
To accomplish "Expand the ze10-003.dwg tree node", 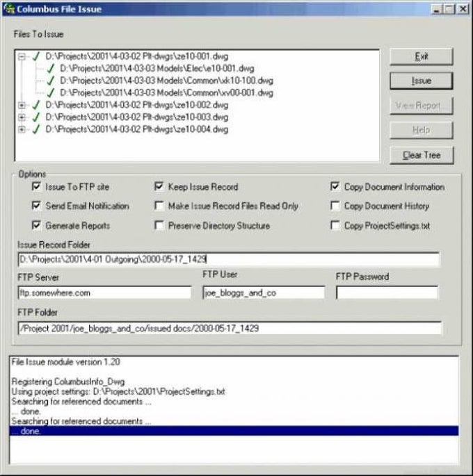I will pyautogui.click(x=22, y=117).
